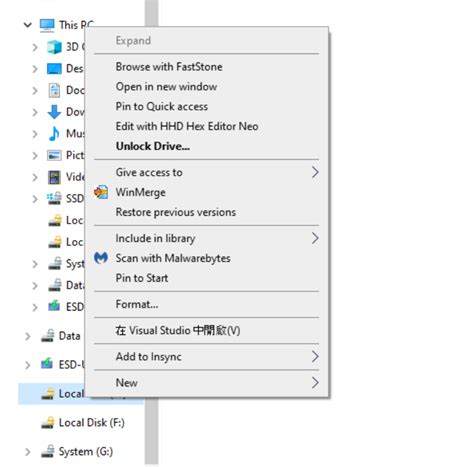Click the first locked Local Disk icon under This PC
The height and width of the screenshot is (467, 474).
click(55, 220)
